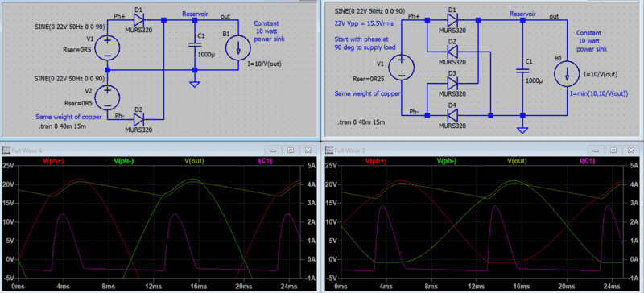Click V(out) trace label in Full Wave 4
Screen dimensions: 644x293
[194, 161]
